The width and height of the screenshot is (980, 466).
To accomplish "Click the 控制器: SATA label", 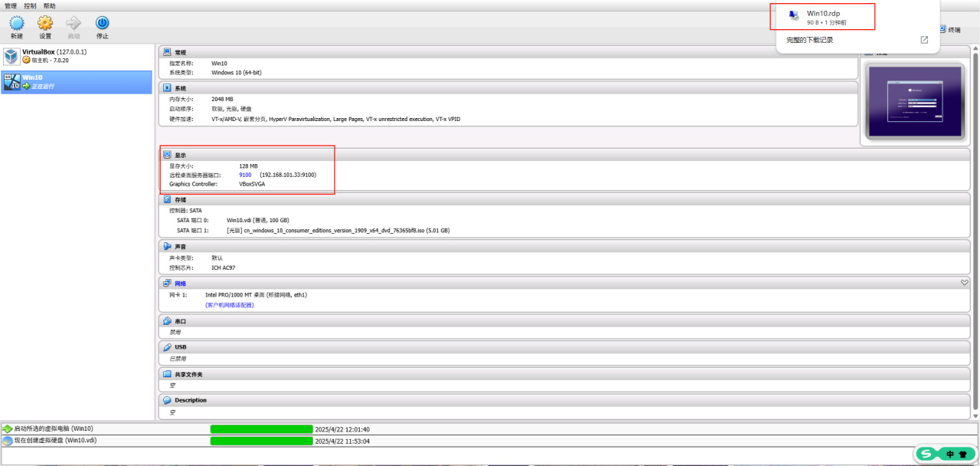I will click(185, 210).
